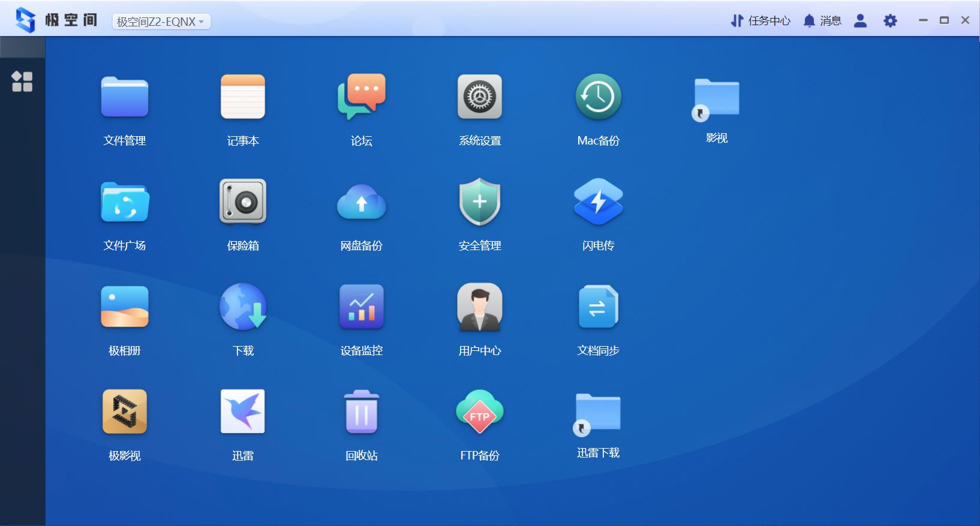Viewport: 980px width, 526px height.
Task: Expand the 极空间Z2-EQNX device dropdown
Action: pos(161,22)
